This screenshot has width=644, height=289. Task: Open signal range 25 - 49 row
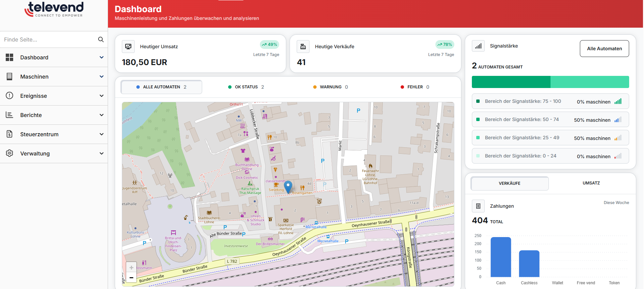[550, 138]
